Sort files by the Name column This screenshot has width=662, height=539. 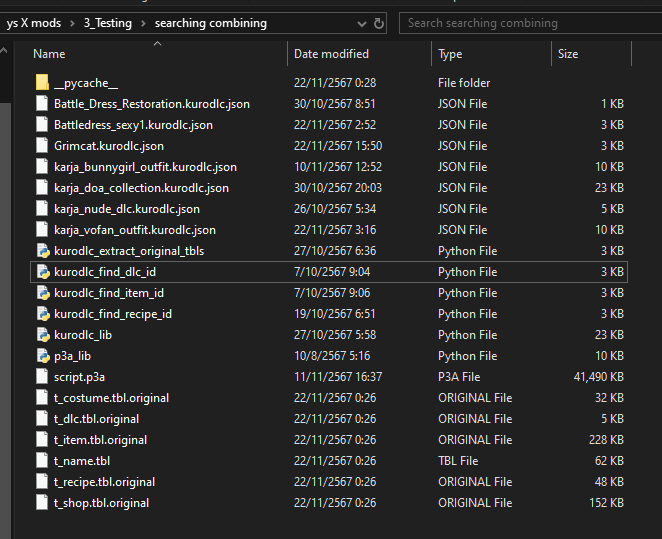49,54
